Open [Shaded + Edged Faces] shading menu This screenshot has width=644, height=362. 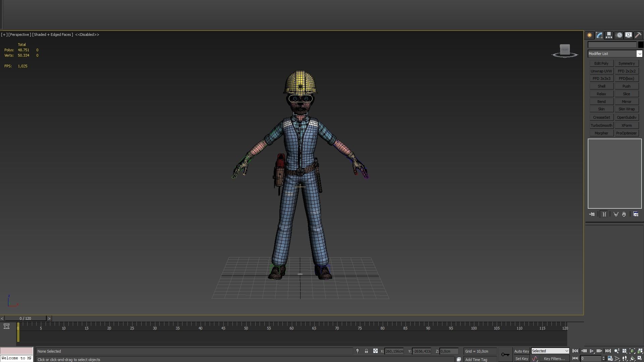(53, 35)
